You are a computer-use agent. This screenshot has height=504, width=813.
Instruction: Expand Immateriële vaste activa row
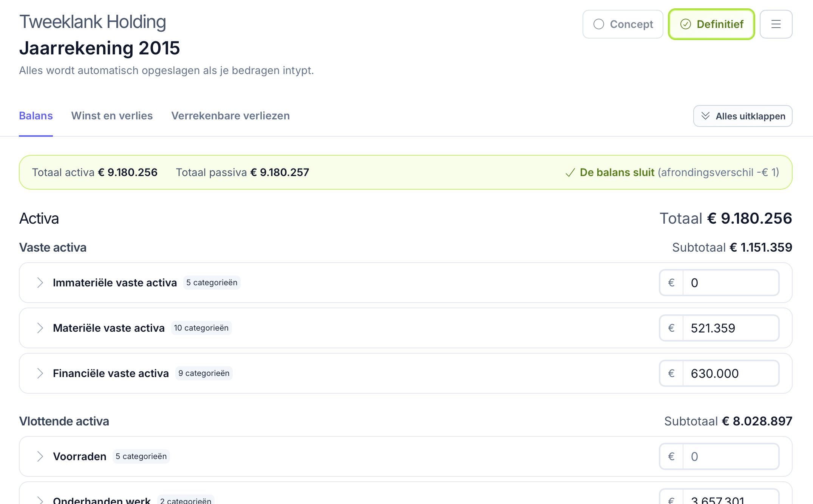pyautogui.click(x=40, y=283)
